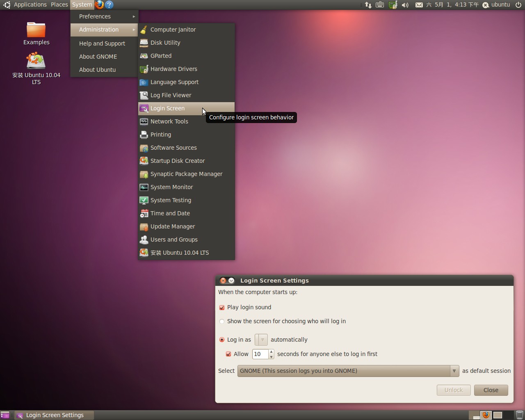Open Help and Support menu entry
Image resolution: width=525 pixels, height=420 pixels.
[104, 43]
